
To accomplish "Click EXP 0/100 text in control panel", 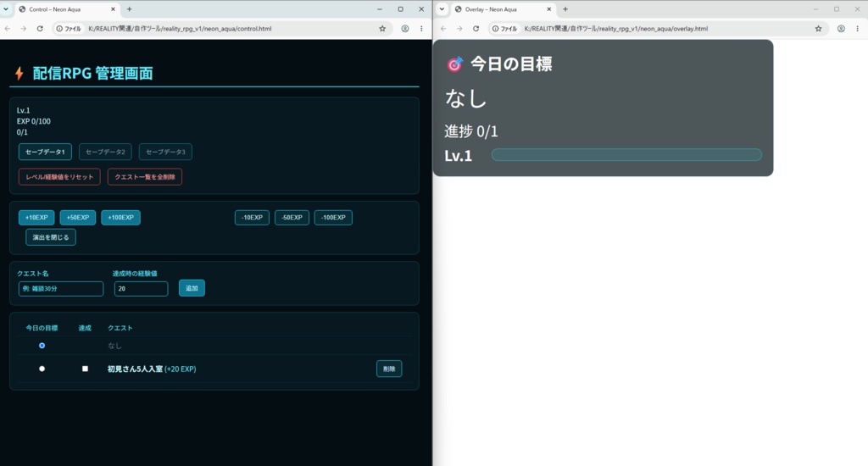I will 34,121.
